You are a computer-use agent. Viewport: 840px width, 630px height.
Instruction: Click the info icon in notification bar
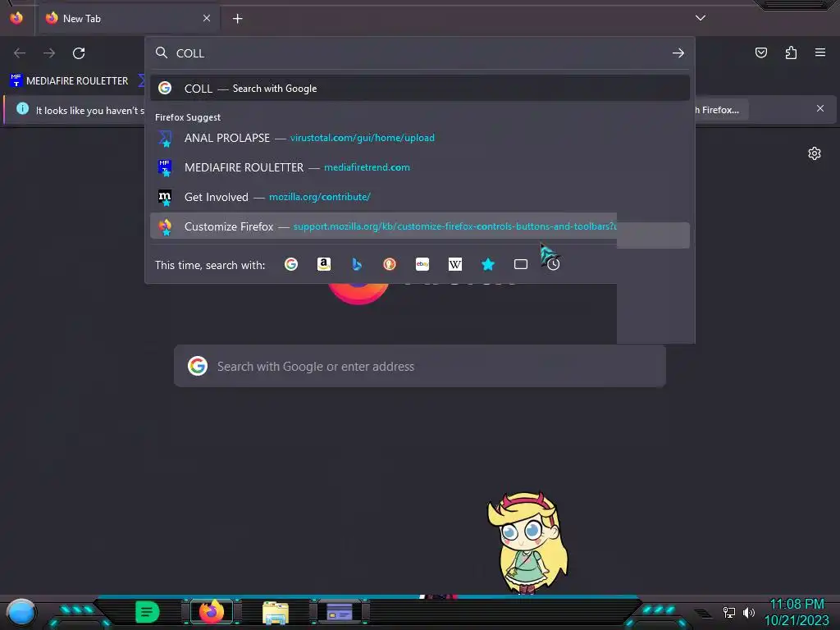point(22,109)
